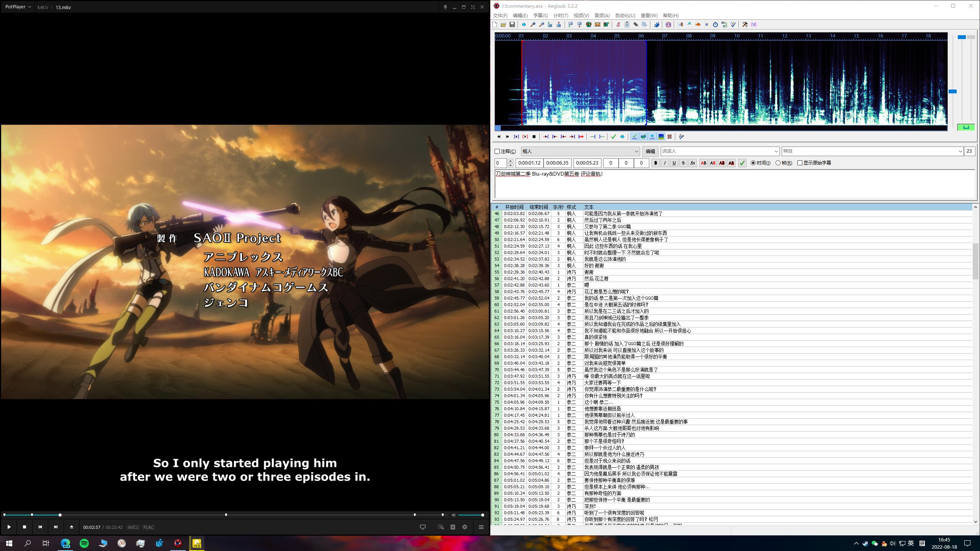This screenshot has height=551, width=980.
Task: Open the file properties clipboard icon
Action: tap(627, 24)
